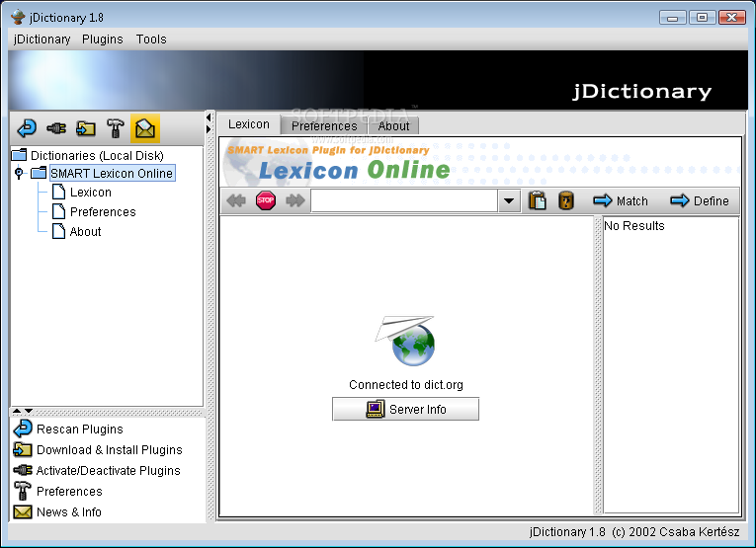Open preferences via the hammer toolbar icon
This screenshot has width=756, height=548.
tap(116, 128)
